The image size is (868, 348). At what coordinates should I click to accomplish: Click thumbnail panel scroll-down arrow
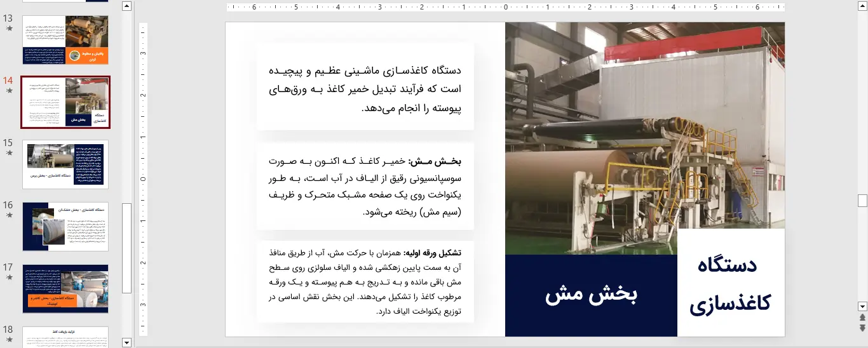126,342
